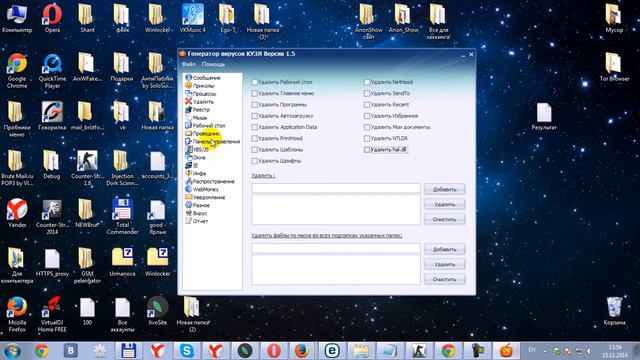Open the Инфа sidebar section
The image size is (640, 360).
click(x=196, y=173)
